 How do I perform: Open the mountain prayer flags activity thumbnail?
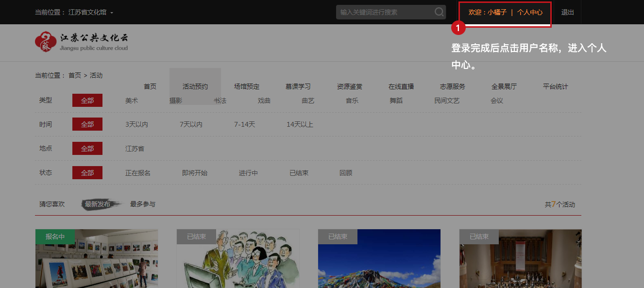(379, 258)
